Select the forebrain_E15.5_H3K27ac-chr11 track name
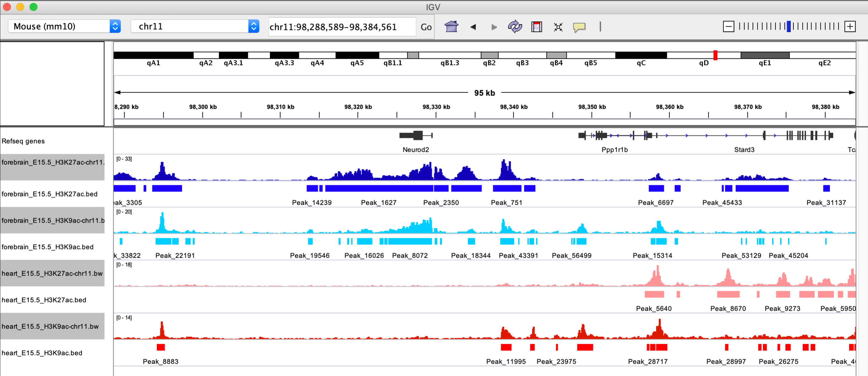 click(52, 162)
